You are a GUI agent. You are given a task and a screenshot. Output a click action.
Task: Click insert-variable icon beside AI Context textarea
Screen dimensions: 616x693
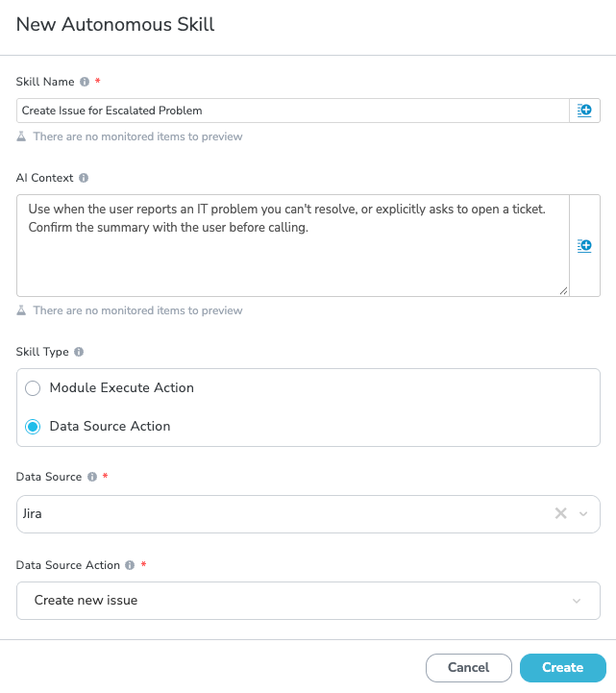pos(584,246)
